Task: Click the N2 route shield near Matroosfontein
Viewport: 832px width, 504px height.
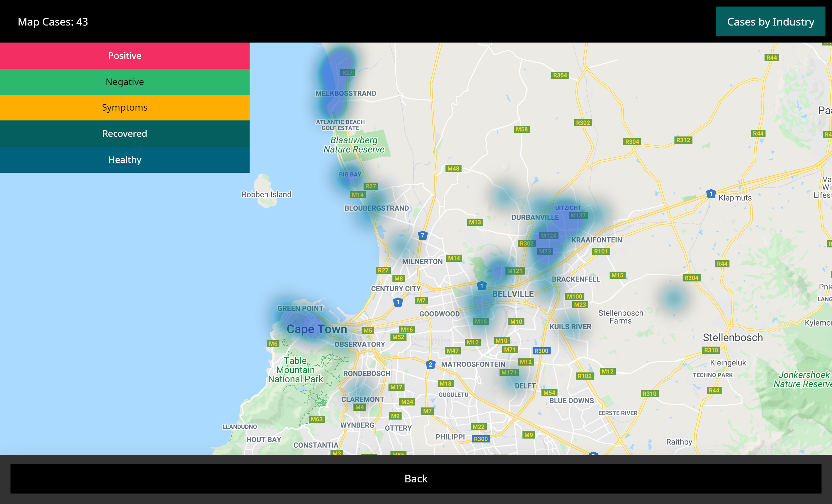Action: [x=430, y=365]
